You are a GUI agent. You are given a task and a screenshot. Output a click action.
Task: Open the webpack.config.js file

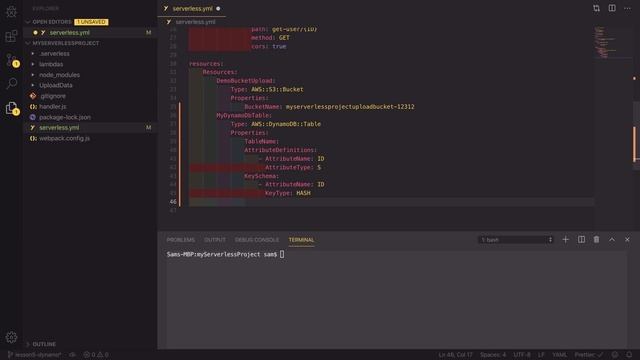coord(64,138)
